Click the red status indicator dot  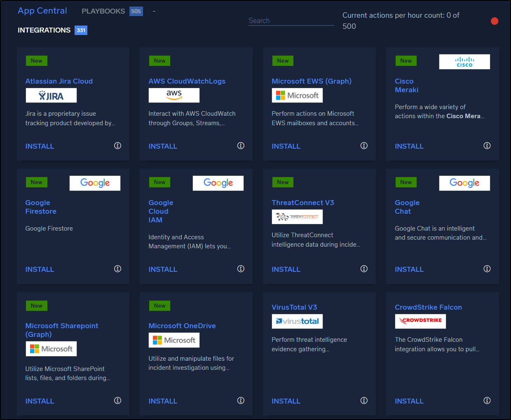pyautogui.click(x=495, y=21)
